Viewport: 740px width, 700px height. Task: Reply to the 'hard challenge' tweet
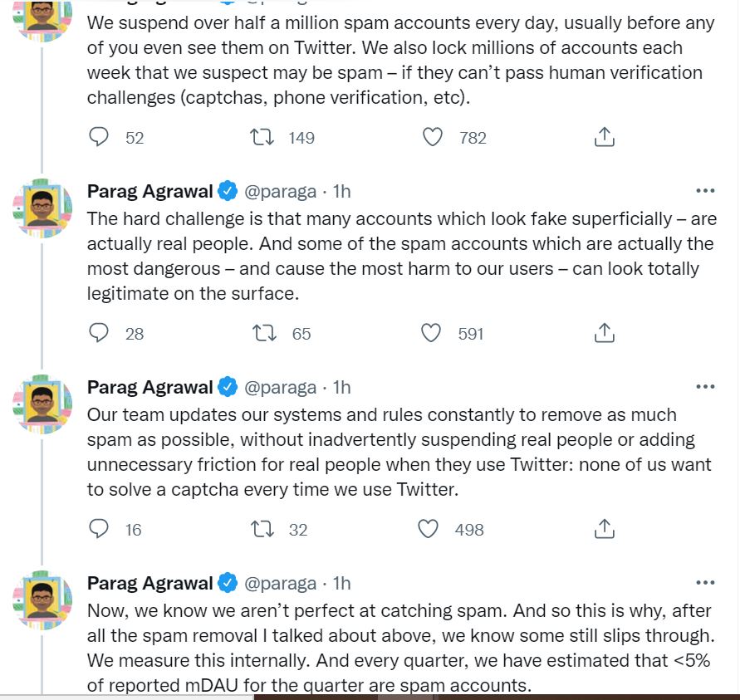pos(99,333)
